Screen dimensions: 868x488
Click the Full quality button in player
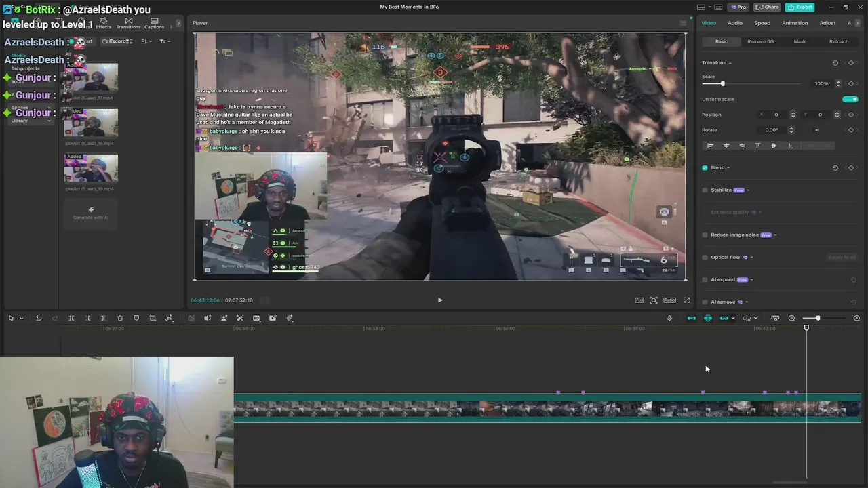(x=639, y=300)
